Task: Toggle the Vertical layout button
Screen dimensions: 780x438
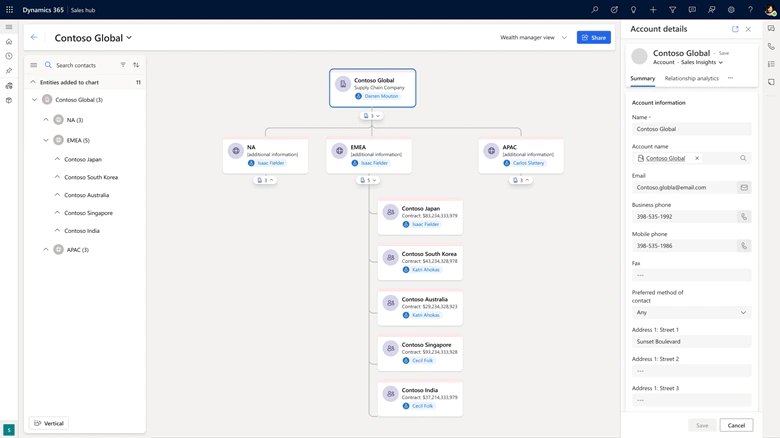Action: pos(49,423)
